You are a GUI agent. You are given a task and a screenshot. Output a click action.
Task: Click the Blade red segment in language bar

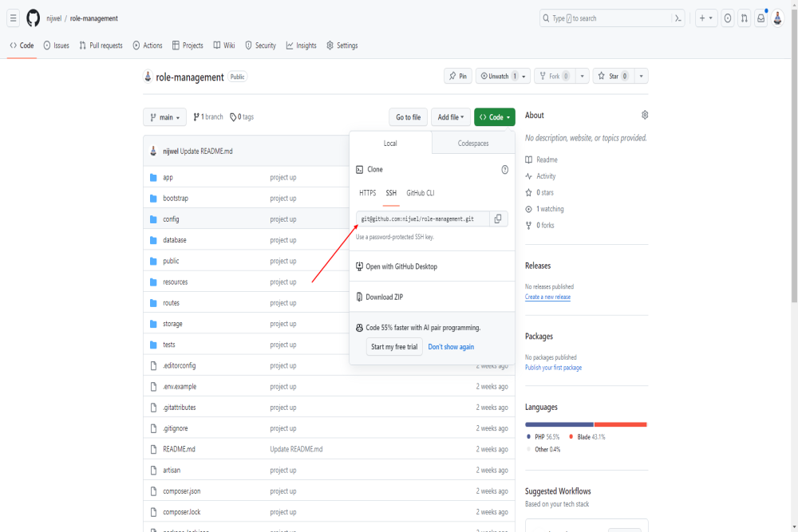coord(620,424)
